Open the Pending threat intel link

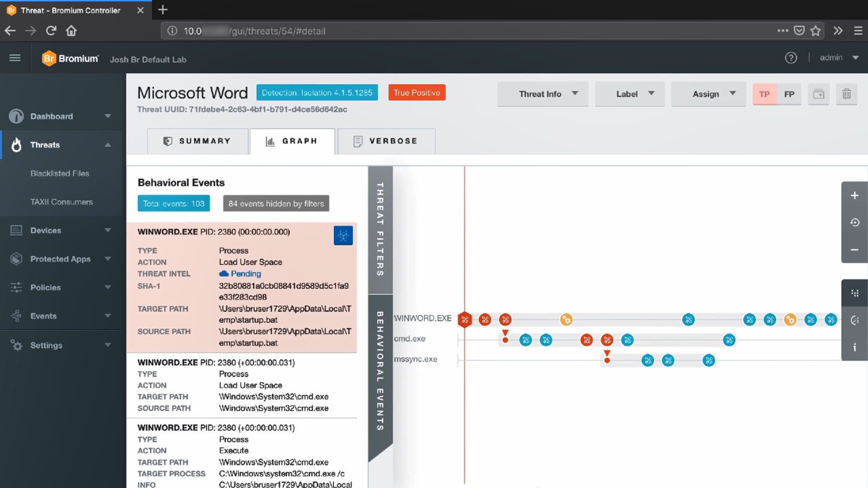click(240, 274)
